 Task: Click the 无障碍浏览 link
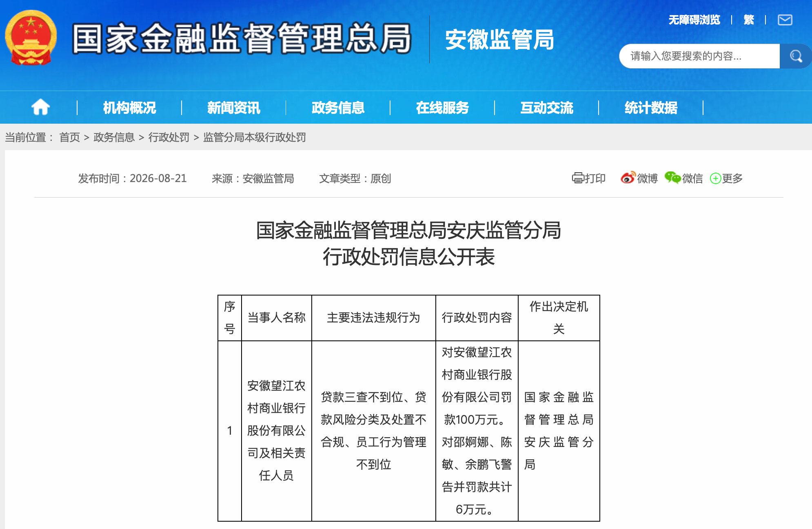(x=694, y=20)
